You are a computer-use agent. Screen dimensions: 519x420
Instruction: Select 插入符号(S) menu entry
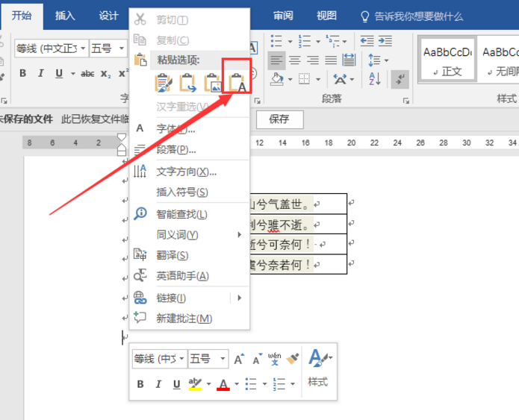189,192
